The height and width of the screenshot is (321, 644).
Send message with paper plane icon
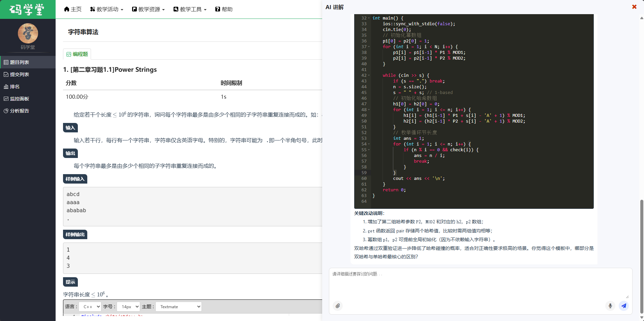click(x=624, y=306)
